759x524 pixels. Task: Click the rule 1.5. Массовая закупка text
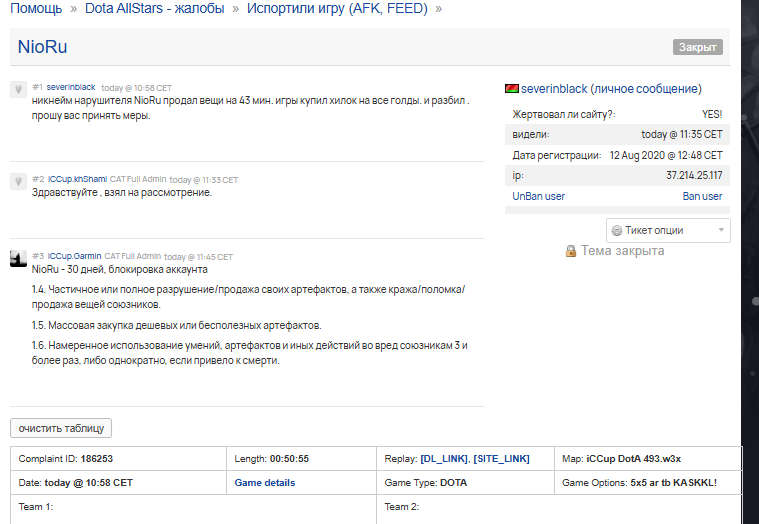(x=176, y=326)
